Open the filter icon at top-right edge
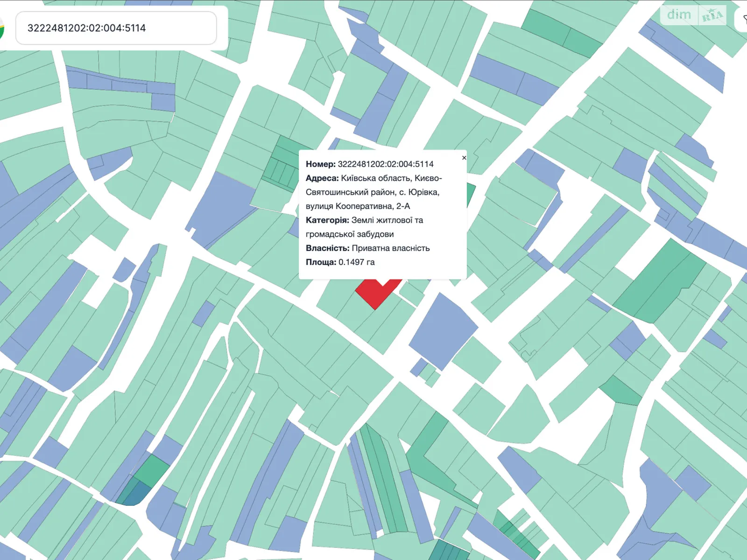 [x=743, y=20]
